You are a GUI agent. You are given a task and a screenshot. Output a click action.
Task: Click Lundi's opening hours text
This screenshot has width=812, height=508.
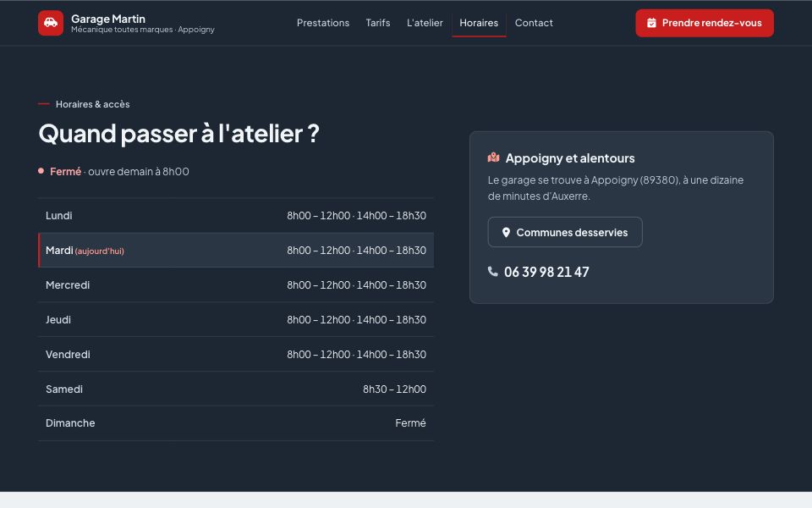click(357, 216)
